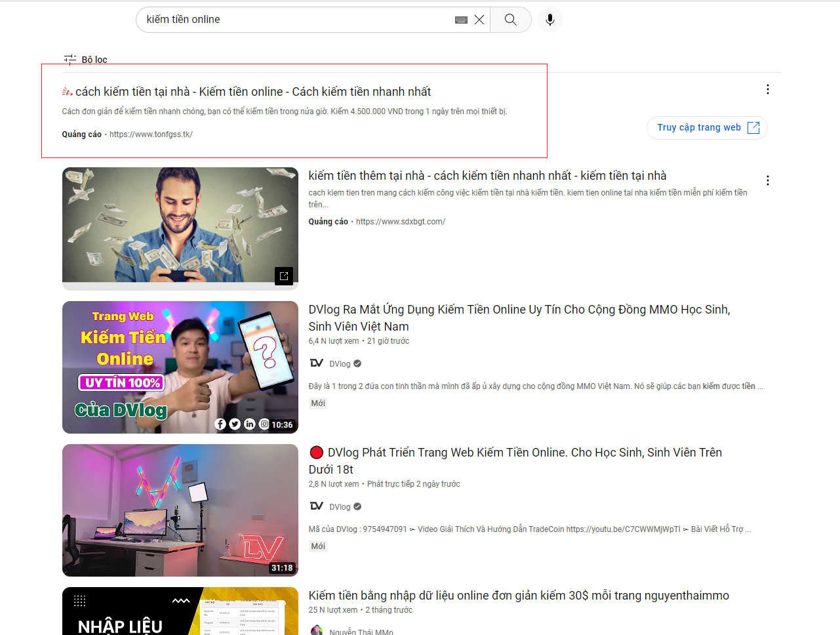Viewport: 840px width, 635px height.
Task: Click the 6,4 N lượt xem text
Action: pyautogui.click(x=334, y=341)
